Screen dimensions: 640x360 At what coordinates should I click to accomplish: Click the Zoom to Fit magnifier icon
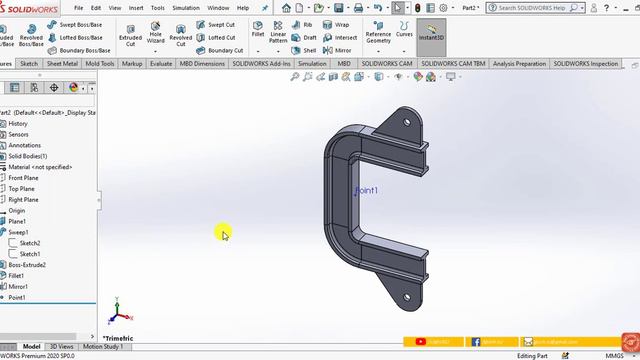[x=294, y=77]
